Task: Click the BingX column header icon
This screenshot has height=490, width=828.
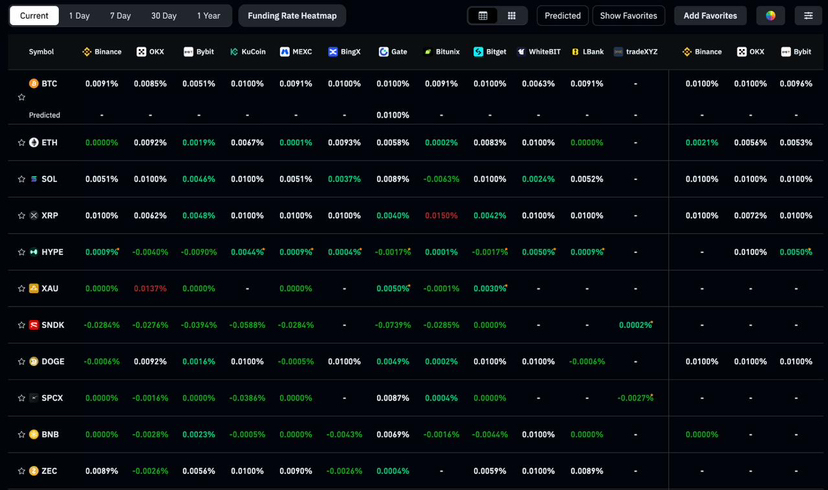Action: pyautogui.click(x=333, y=52)
